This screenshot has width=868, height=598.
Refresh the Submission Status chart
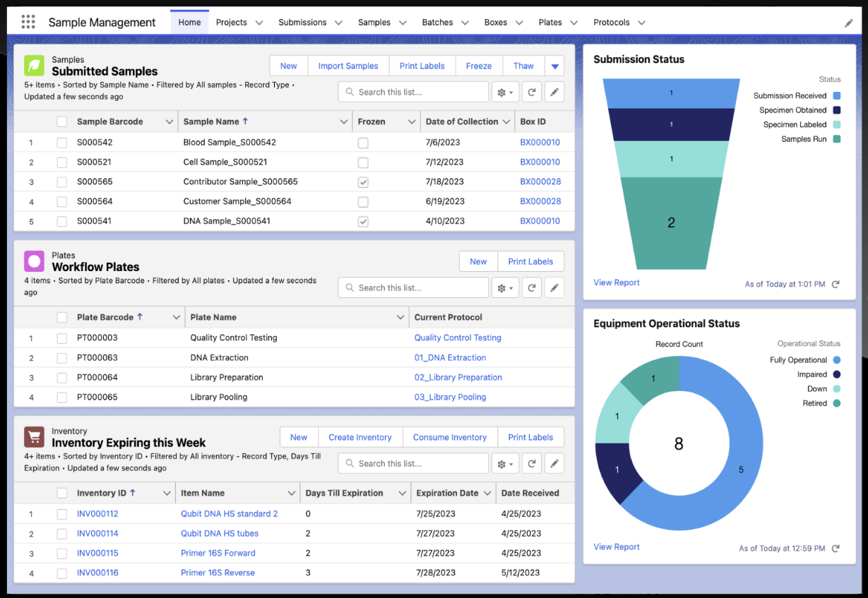[x=836, y=284]
